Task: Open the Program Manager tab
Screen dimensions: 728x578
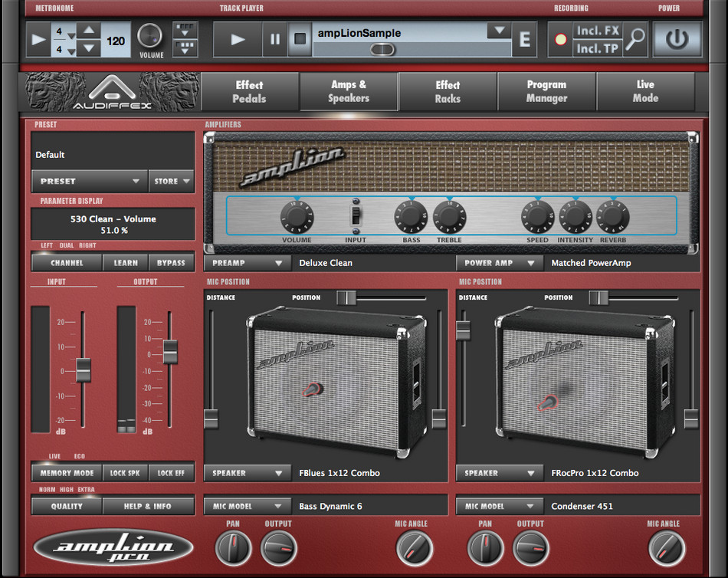Action: click(x=547, y=91)
